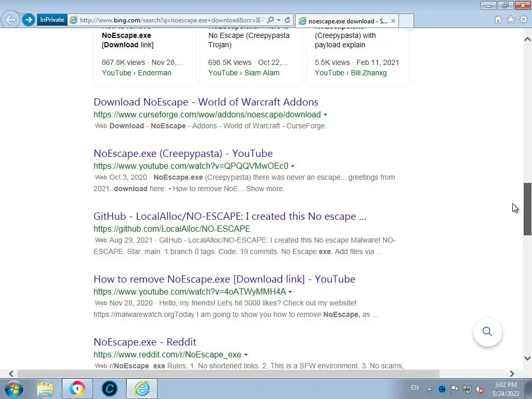The height and width of the screenshot is (399, 532).
Task: Click '5.5K views · Feb 11, 2021' text
Action: (x=357, y=62)
